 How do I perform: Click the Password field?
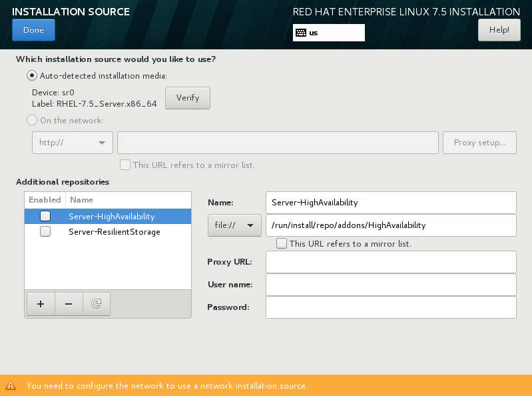pyautogui.click(x=391, y=307)
